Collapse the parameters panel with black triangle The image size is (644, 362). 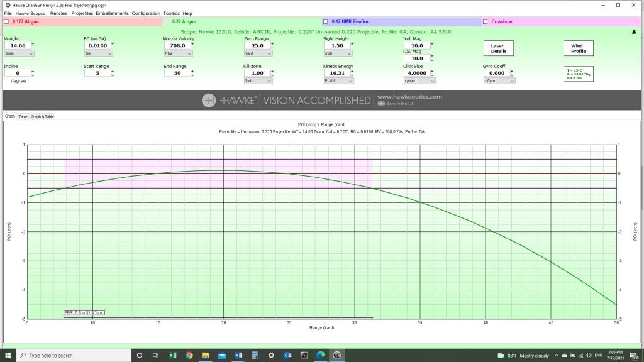coord(634,31)
